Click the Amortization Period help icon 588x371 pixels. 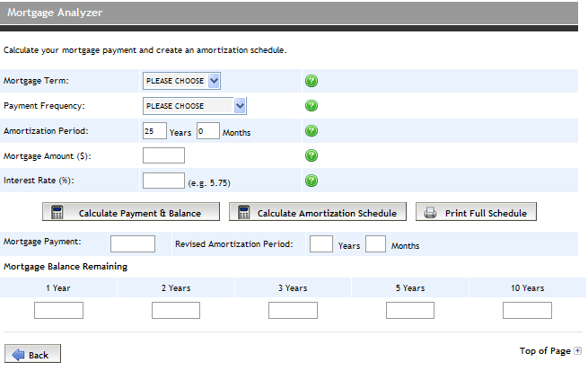(312, 130)
